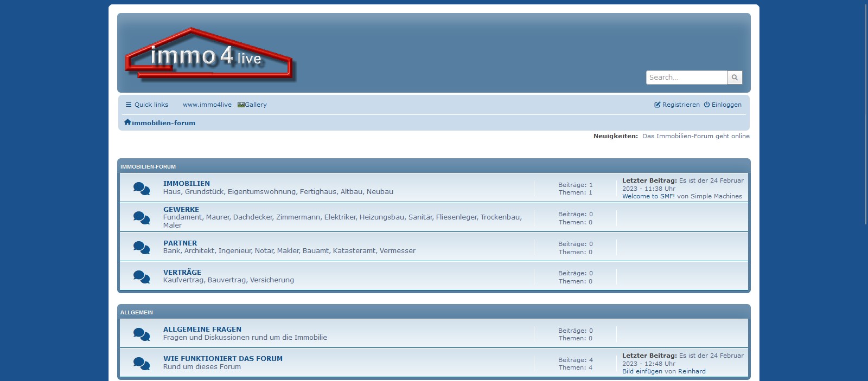Click the Registrieren pencil icon
This screenshot has height=381, width=868.
[x=658, y=105]
